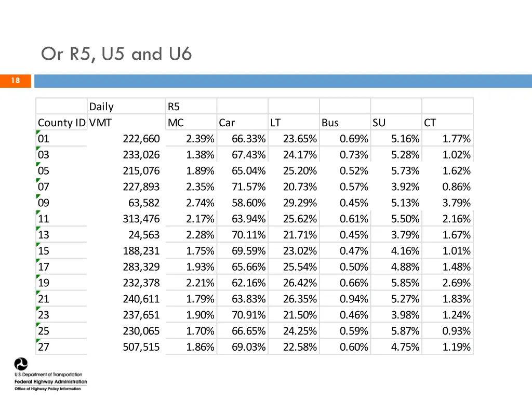Select the 3.79% CT cell for county 09
532x399 pixels.
point(447,203)
